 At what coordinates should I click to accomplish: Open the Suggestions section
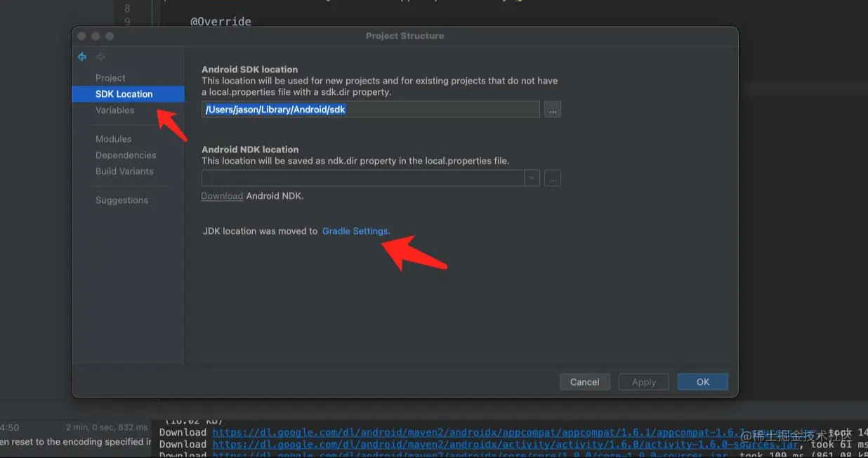point(121,199)
